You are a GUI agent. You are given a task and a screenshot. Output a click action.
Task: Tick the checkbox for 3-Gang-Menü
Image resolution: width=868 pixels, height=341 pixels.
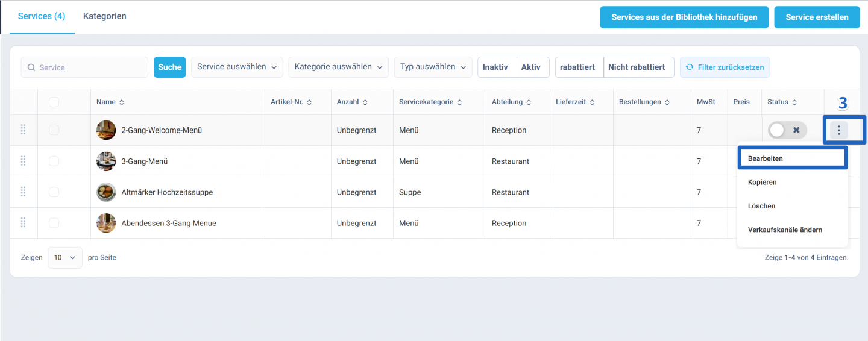tap(54, 161)
